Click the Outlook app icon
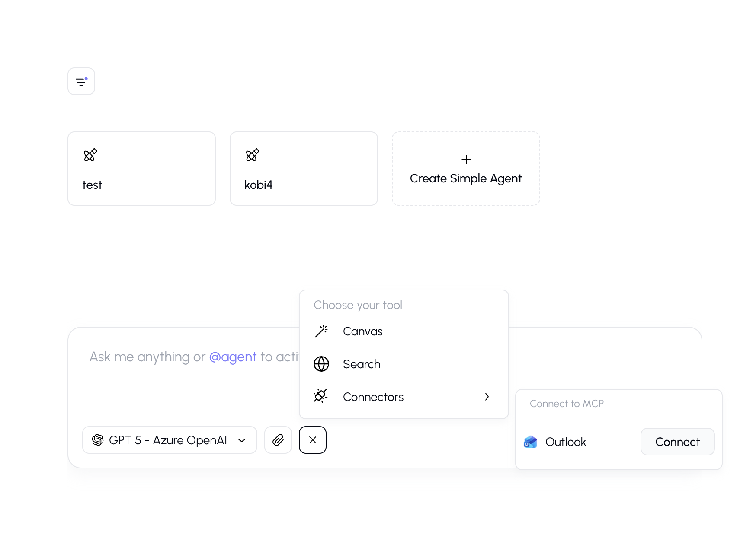The height and width of the screenshot is (535, 756). (530, 442)
